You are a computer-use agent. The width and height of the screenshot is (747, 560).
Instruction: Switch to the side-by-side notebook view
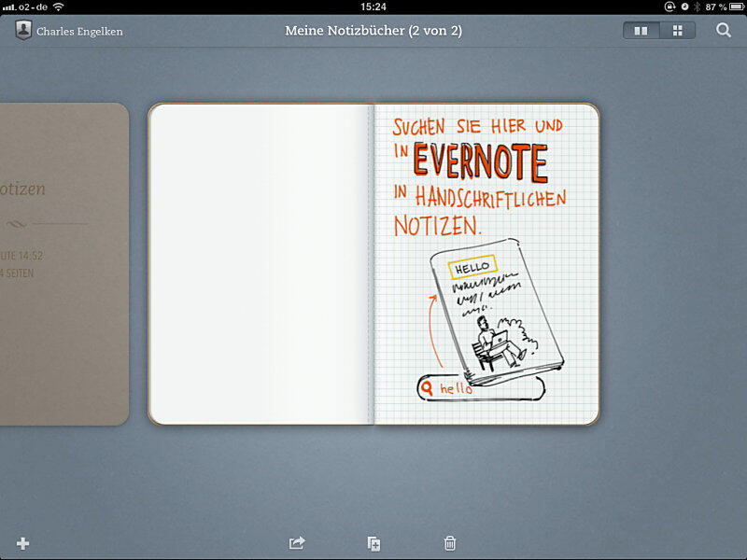click(x=641, y=31)
